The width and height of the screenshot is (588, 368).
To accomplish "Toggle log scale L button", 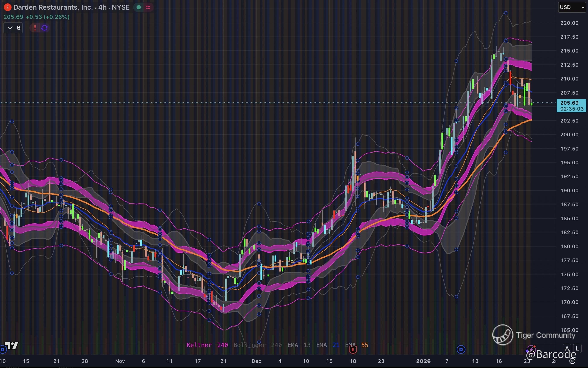I will 577,349.
